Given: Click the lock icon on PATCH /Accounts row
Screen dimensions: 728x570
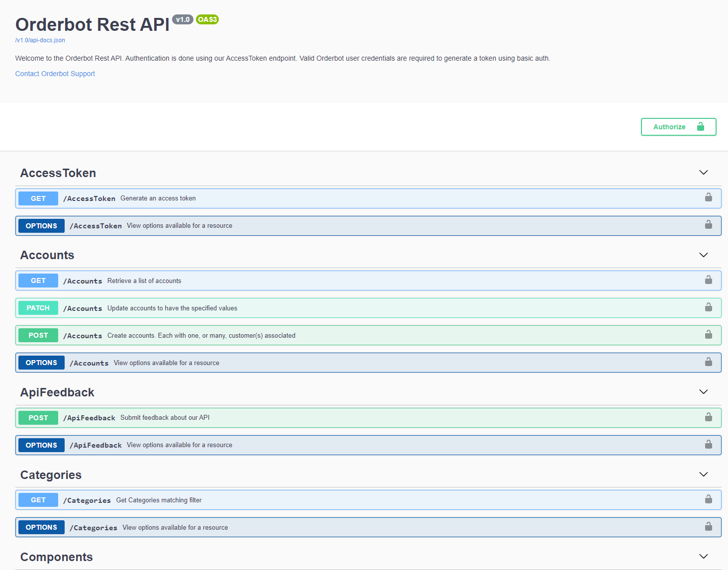Looking at the screenshot, I should click(708, 307).
